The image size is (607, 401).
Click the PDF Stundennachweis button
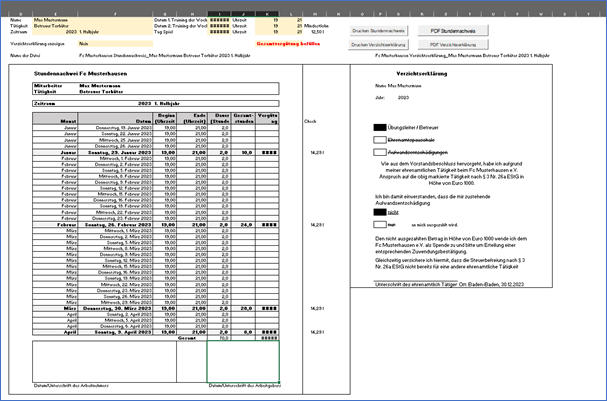click(453, 31)
